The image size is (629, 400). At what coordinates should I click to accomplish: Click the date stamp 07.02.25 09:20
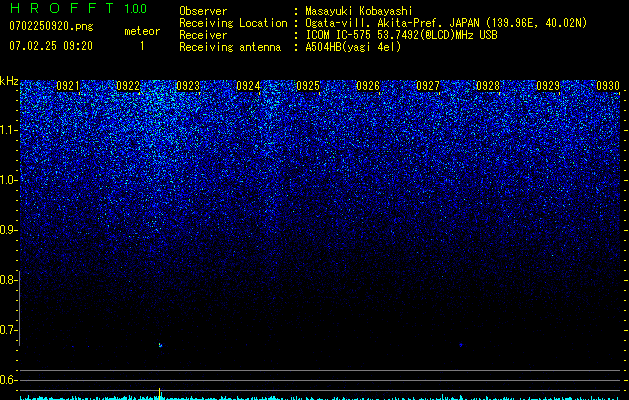(x=51, y=46)
